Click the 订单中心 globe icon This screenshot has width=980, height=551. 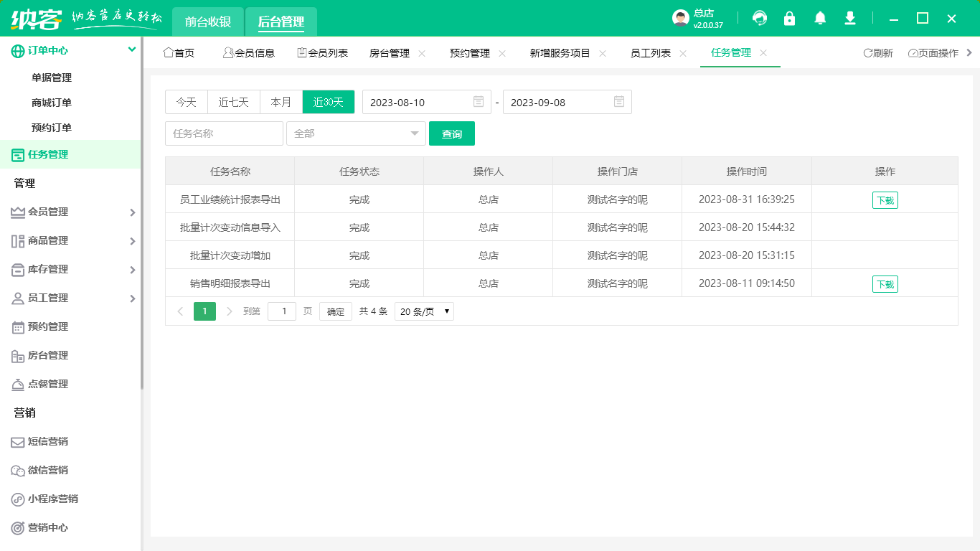click(18, 51)
